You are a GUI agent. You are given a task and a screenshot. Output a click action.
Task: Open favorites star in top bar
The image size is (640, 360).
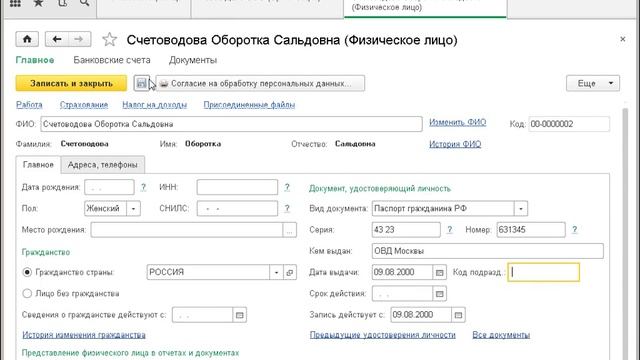click(38, 3)
